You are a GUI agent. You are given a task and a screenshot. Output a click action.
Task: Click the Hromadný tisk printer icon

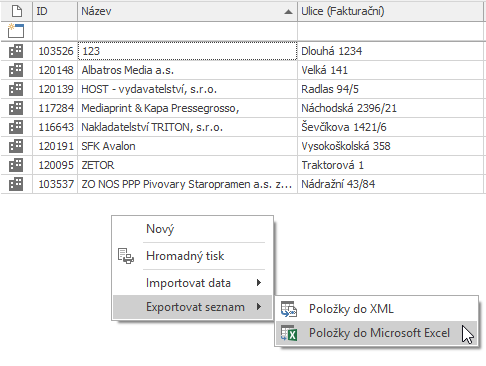pos(126,256)
